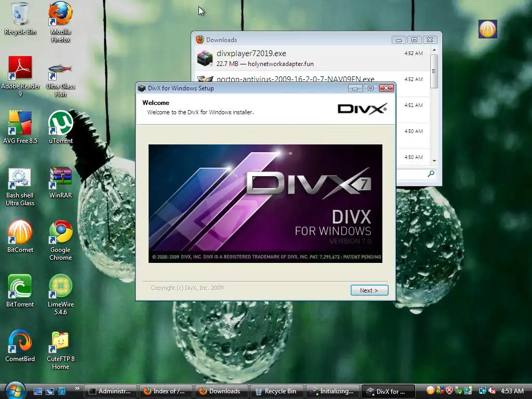Click the third quick launch icon
The height and width of the screenshot is (399, 532).
(x=62, y=391)
